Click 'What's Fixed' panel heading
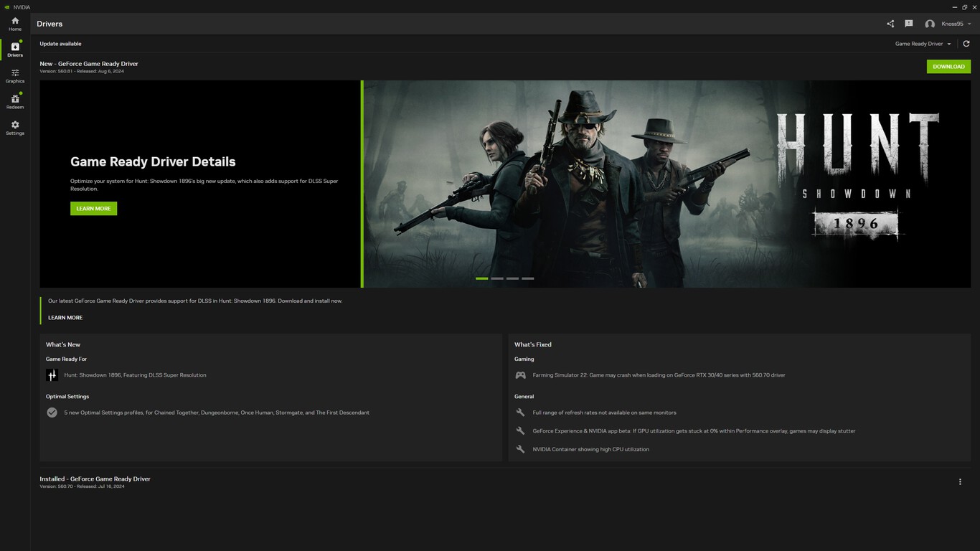 pos(533,344)
